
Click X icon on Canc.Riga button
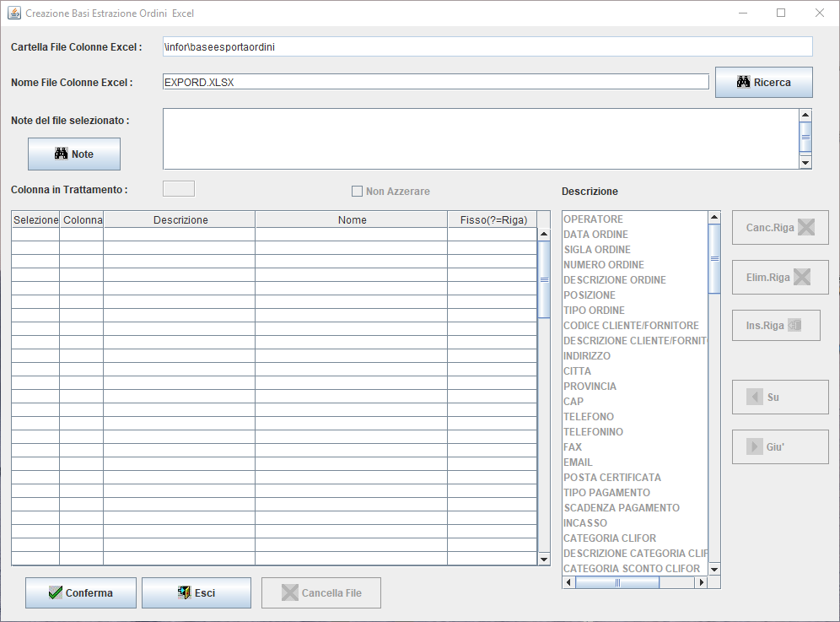(x=806, y=227)
